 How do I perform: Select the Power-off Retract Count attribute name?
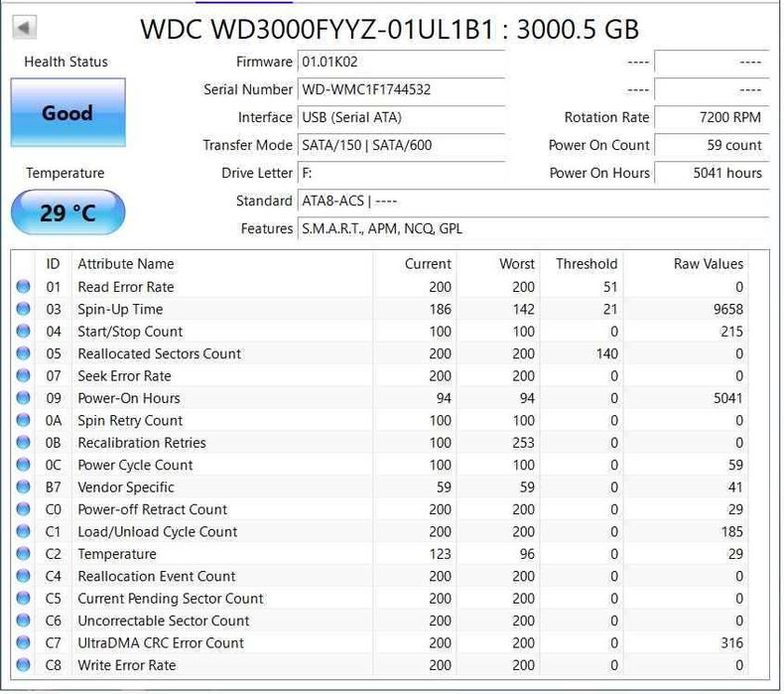[153, 509]
